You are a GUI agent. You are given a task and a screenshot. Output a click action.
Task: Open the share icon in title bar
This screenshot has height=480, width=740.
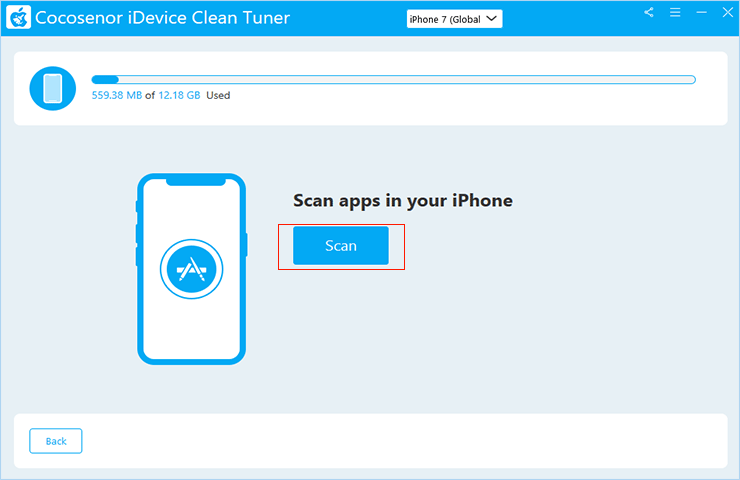click(649, 13)
